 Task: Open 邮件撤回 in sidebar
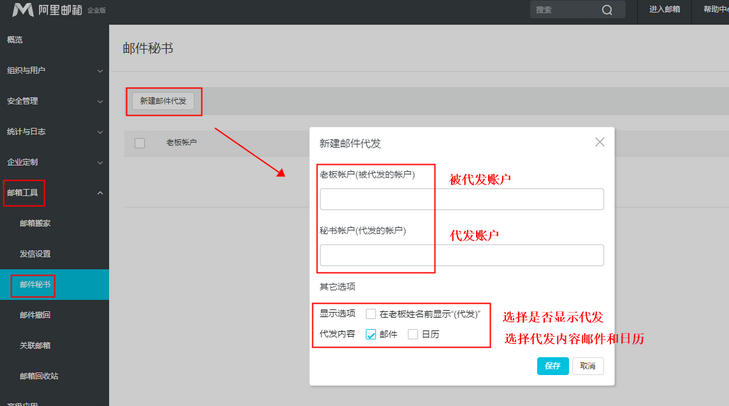click(x=35, y=315)
